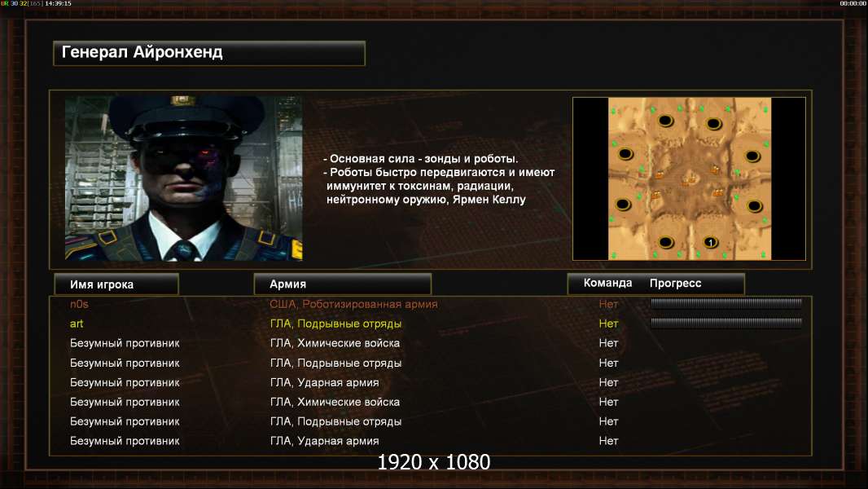Click n0s loading progress bar
Viewport: 868px width, 489px height.
tap(726, 303)
